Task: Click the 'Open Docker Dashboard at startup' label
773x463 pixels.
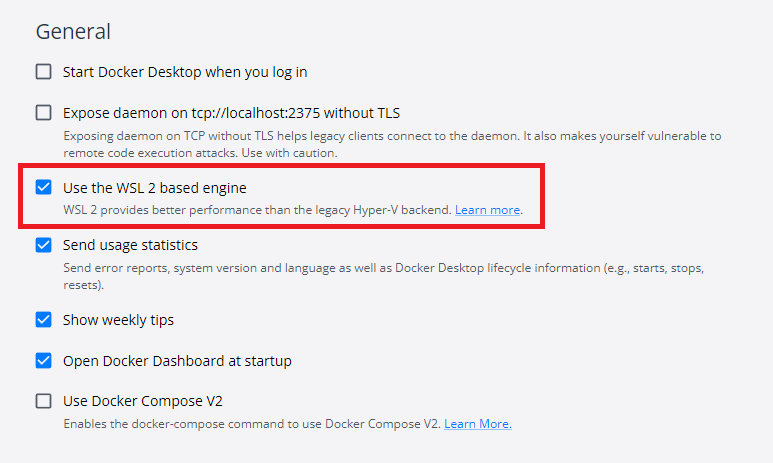Action: 177,361
